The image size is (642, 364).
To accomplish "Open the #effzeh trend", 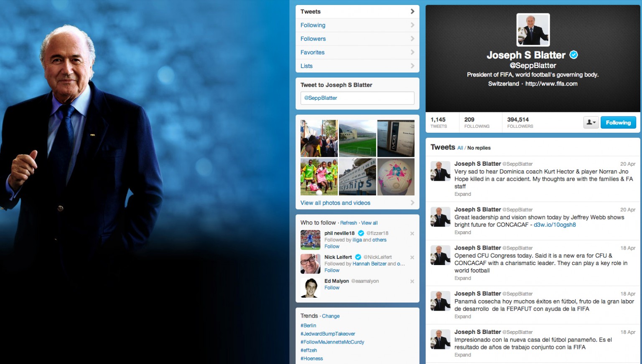I will (x=308, y=350).
